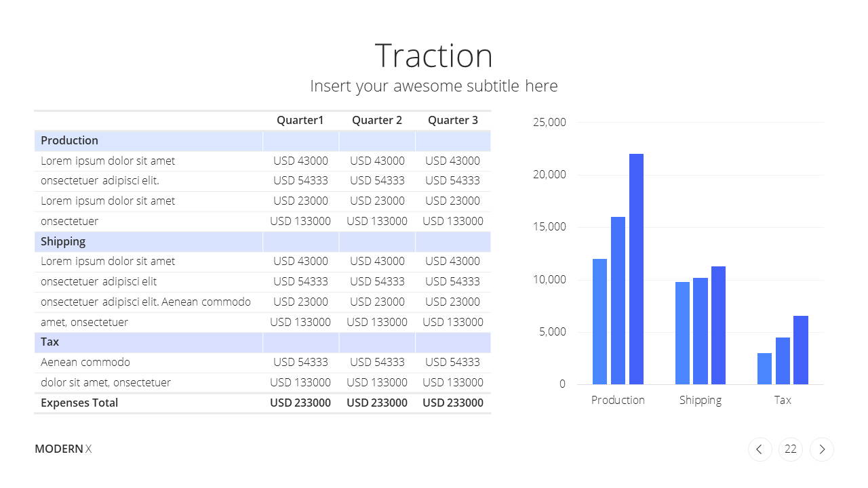Select the tallest Production bar in chart
Viewport: 868px width, 488px height.
[x=636, y=269]
